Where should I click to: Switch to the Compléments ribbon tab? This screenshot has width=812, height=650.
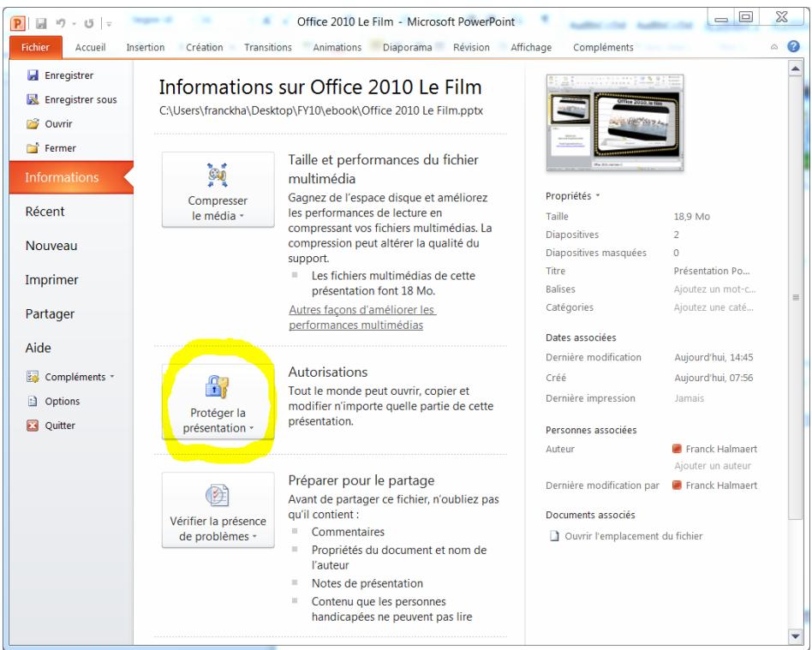(603, 47)
